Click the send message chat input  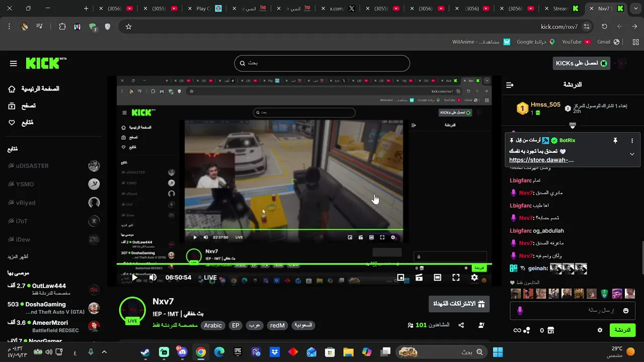tap(573, 311)
